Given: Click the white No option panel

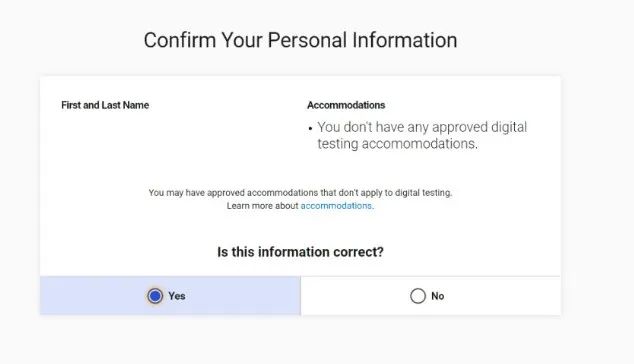Looking at the screenshot, I should pyautogui.click(x=431, y=296).
